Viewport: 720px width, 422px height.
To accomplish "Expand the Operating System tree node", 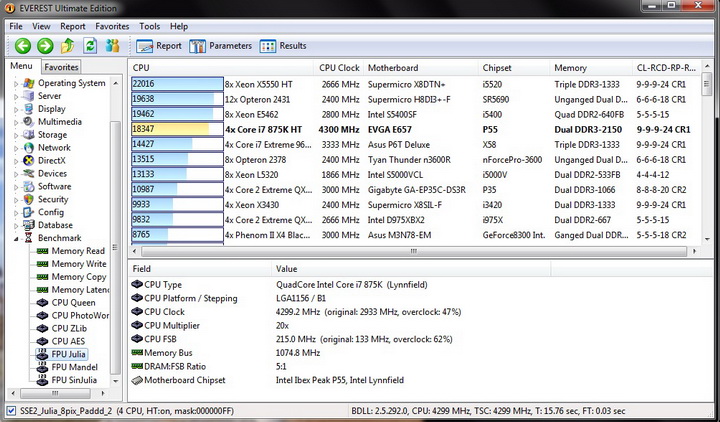I will (x=16, y=84).
